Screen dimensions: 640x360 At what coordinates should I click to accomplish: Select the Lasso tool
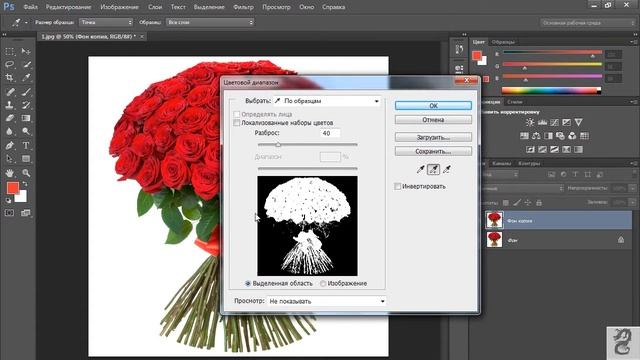click(10, 64)
